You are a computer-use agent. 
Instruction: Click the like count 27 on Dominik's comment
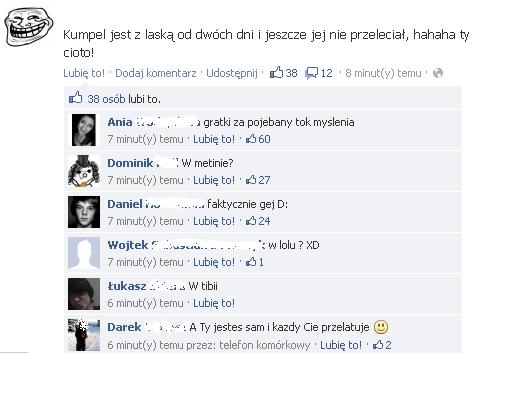pyautogui.click(x=264, y=180)
